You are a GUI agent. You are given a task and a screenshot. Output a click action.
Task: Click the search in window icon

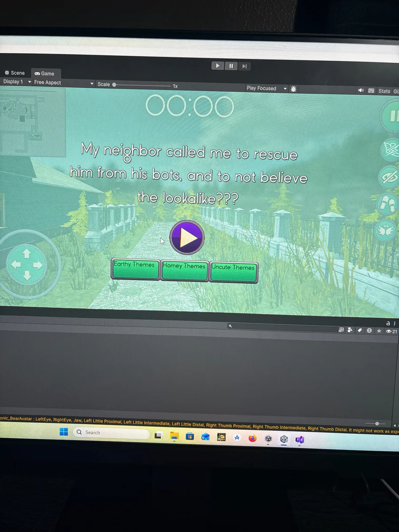341,330
